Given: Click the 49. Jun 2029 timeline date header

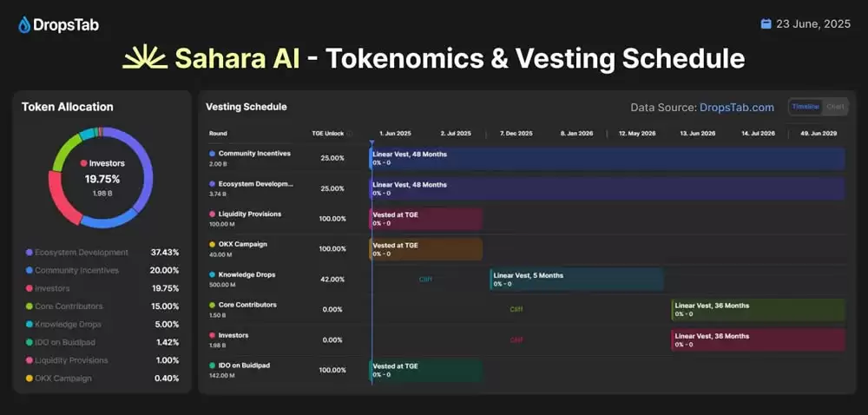Looking at the screenshot, I should coord(819,134).
